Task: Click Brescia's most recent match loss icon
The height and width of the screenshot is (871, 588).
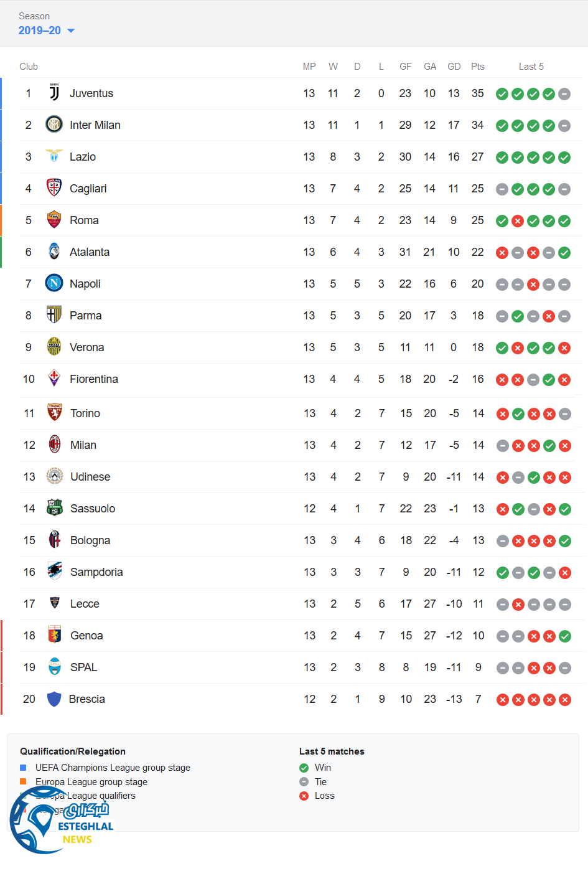Action: pos(565,700)
